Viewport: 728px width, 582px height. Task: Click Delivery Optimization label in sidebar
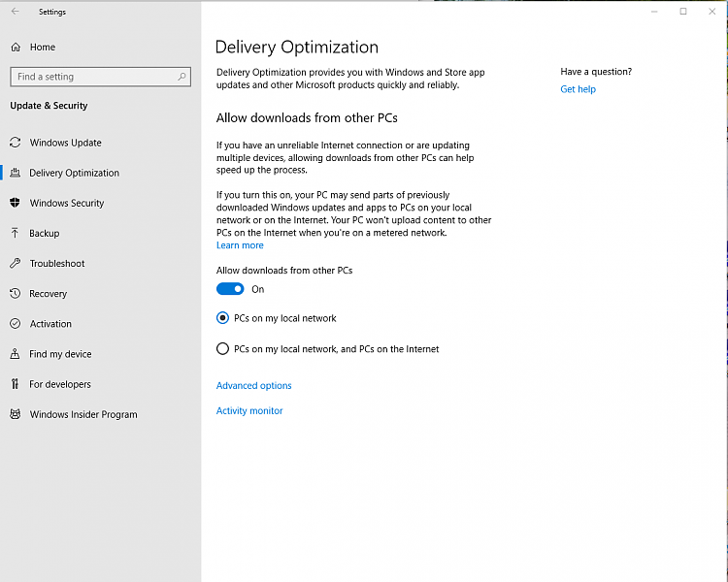coord(75,173)
